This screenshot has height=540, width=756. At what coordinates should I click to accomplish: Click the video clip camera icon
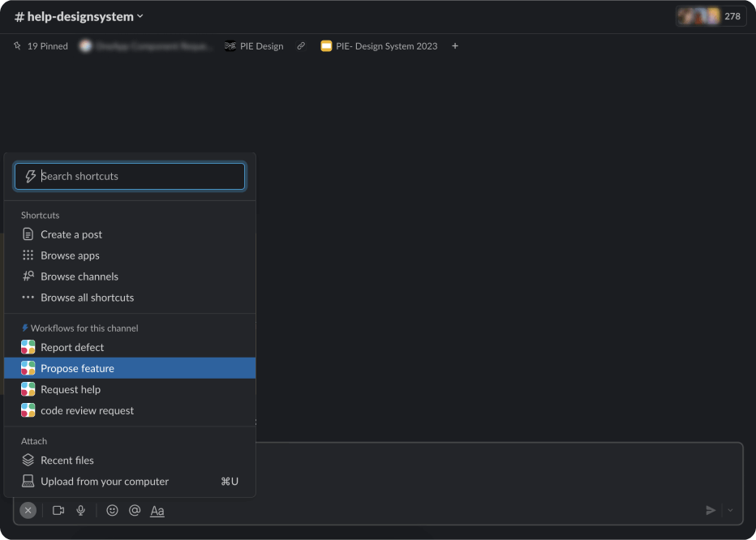[58, 510]
